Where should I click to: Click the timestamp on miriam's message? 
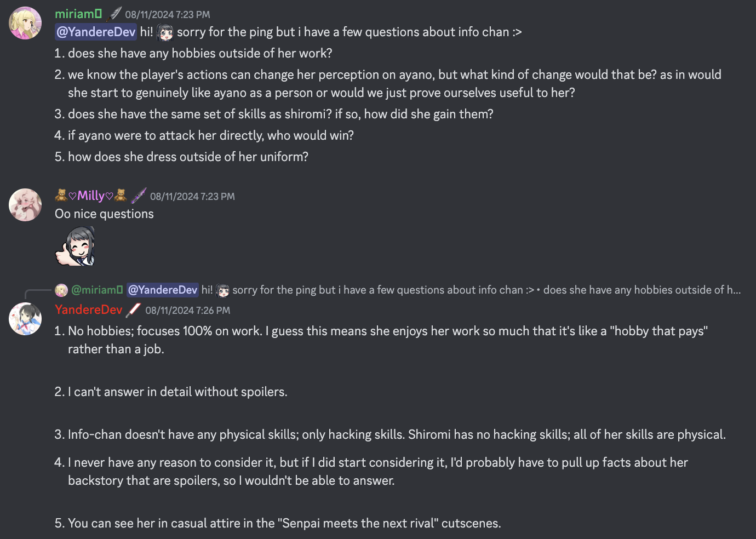click(167, 15)
